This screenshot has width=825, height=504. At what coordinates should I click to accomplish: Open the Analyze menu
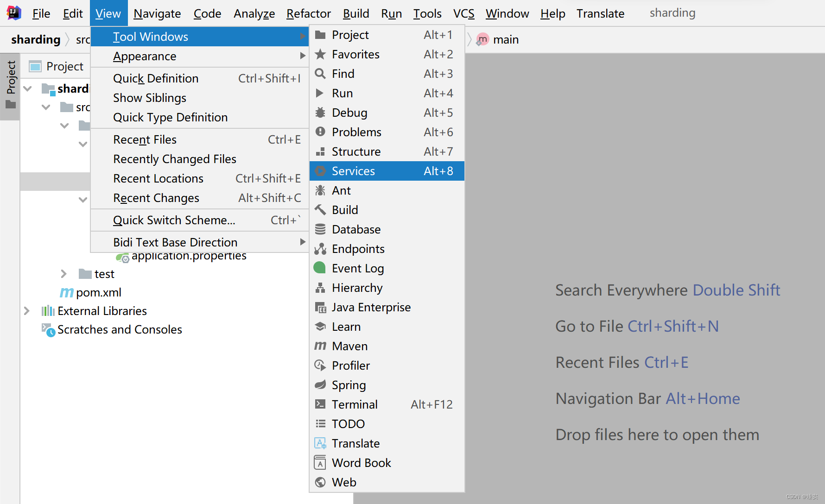tap(254, 13)
